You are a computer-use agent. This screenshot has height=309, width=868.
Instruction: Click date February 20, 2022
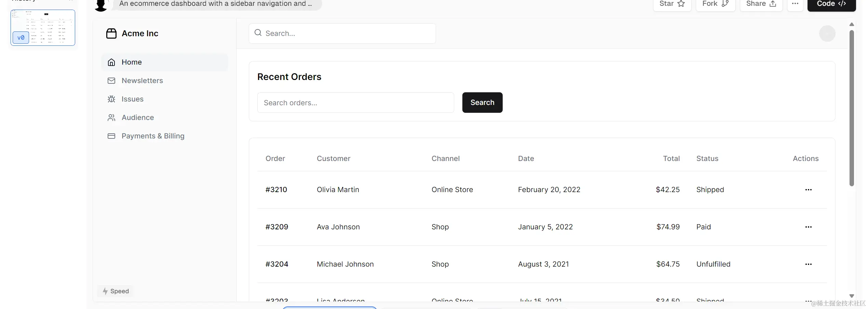pos(549,190)
